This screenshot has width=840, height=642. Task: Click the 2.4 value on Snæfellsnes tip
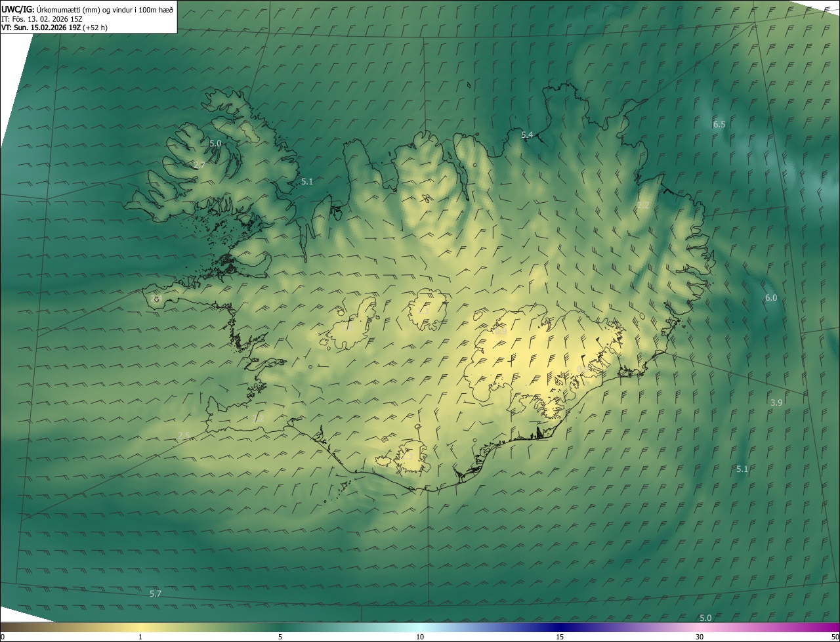(x=156, y=299)
